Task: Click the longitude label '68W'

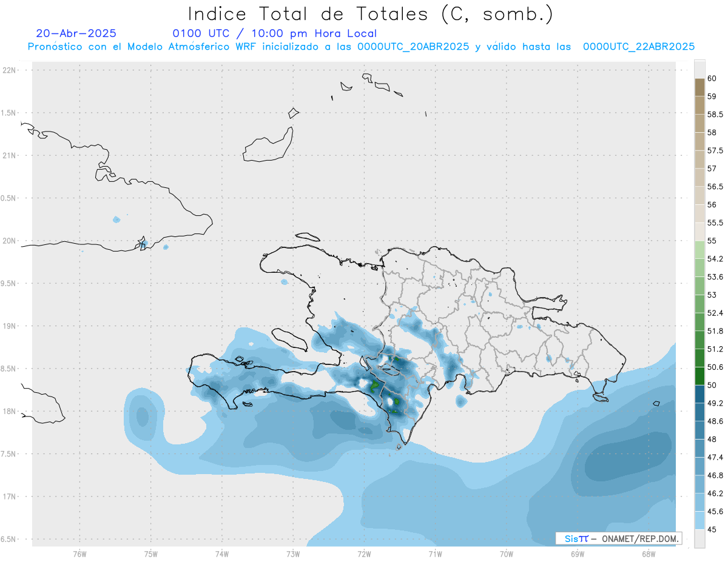Action: [649, 554]
